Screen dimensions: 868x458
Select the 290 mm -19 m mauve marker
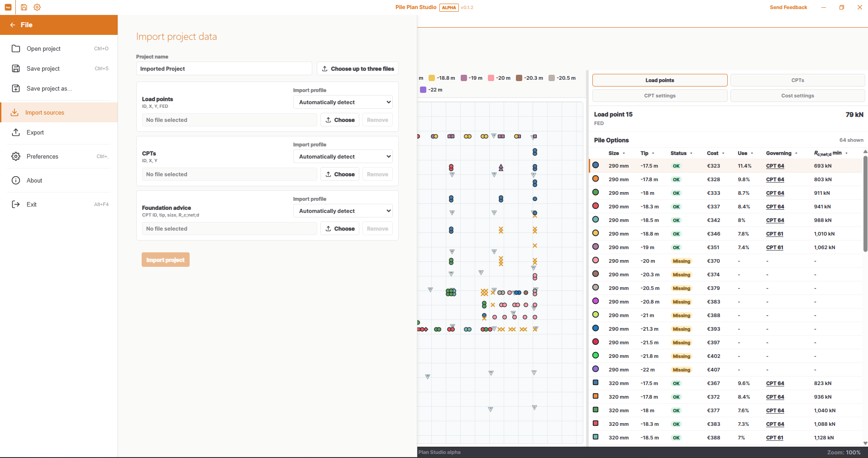point(596,247)
